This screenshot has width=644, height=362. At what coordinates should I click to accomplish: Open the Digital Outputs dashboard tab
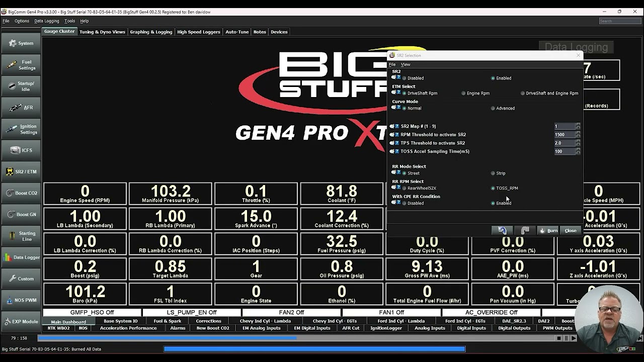[514, 328]
